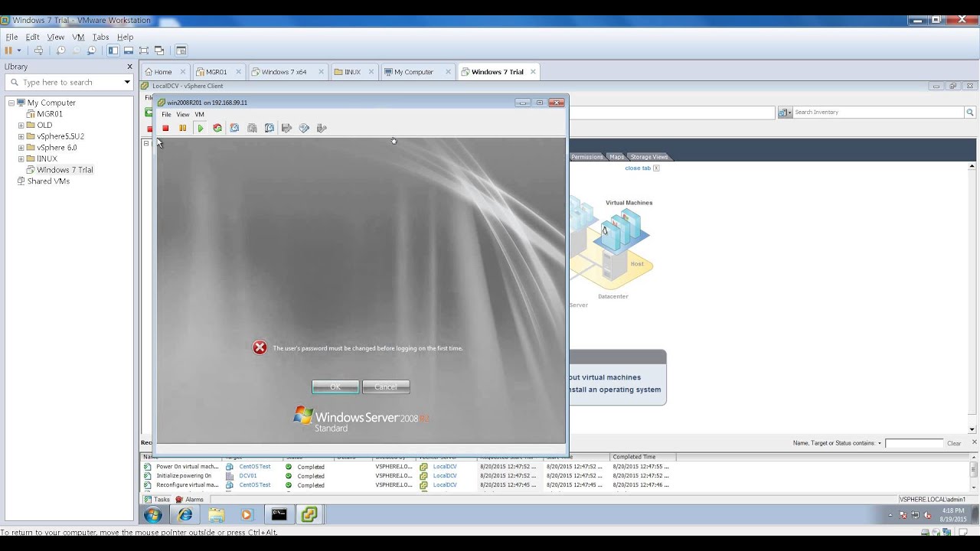This screenshot has height=551, width=980.
Task: Click the Workstation suspend (pause) toolbar icon
Action: point(8,51)
